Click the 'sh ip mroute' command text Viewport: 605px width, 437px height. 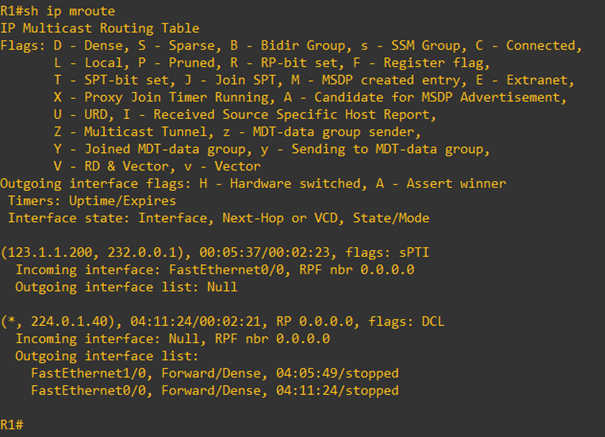point(69,11)
